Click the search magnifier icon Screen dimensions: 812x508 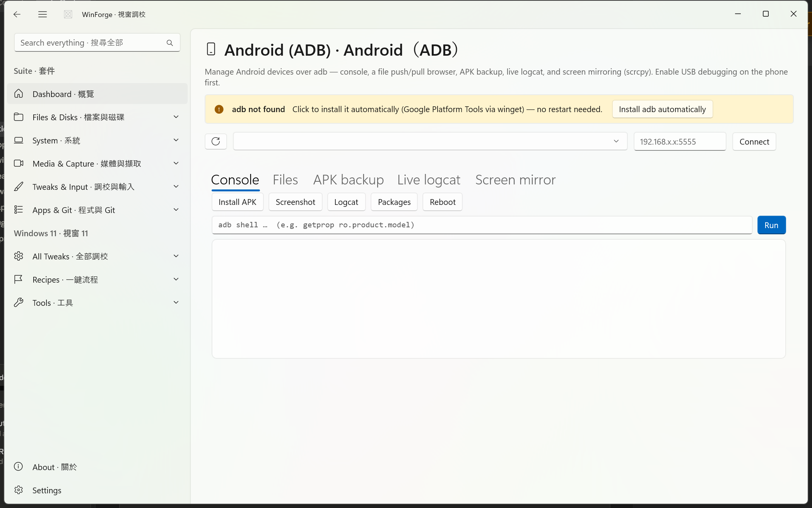click(170, 43)
